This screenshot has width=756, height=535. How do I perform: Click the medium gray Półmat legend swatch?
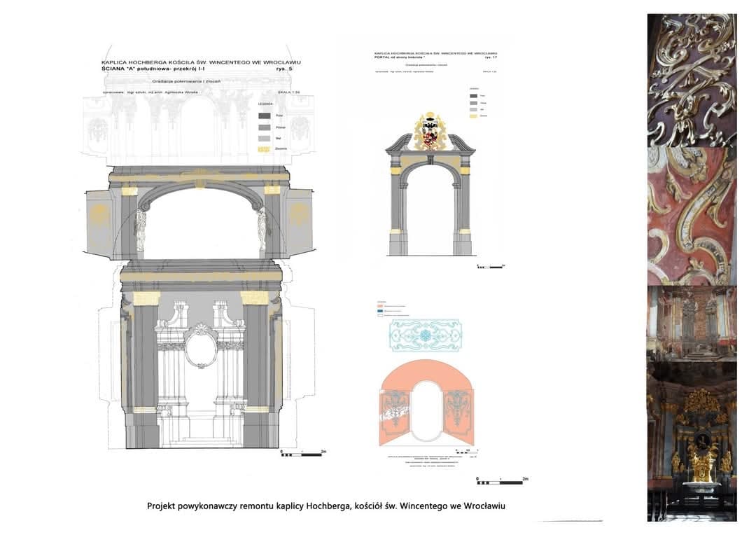[x=264, y=127]
